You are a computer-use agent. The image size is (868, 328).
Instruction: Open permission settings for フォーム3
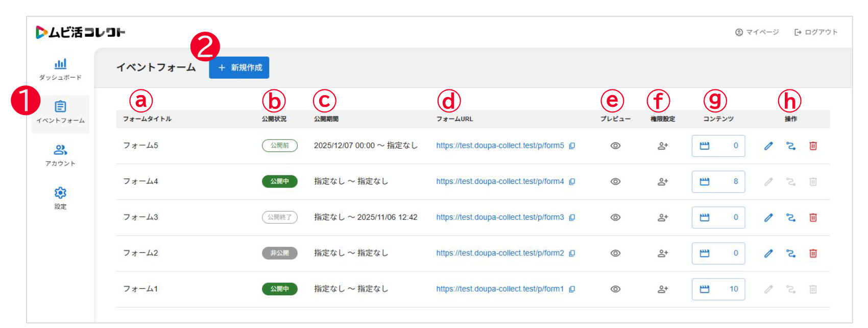coord(663,217)
